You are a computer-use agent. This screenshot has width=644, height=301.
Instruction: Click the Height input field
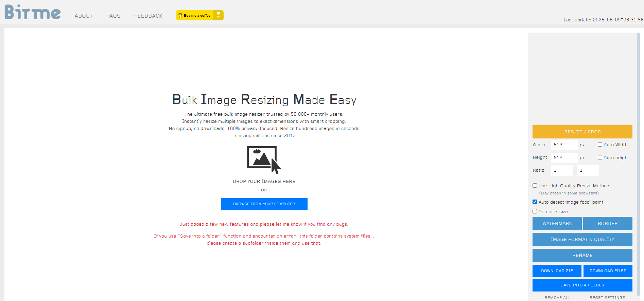click(x=564, y=158)
